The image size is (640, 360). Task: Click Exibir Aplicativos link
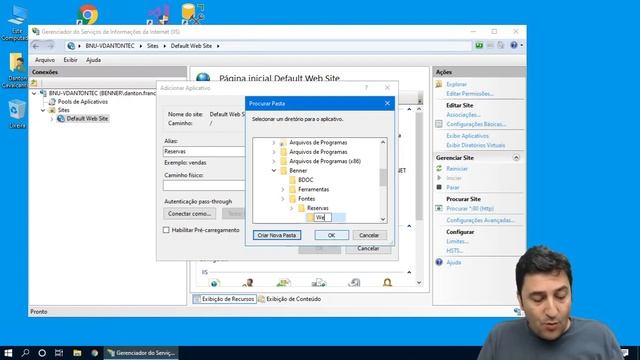(467, 136)
